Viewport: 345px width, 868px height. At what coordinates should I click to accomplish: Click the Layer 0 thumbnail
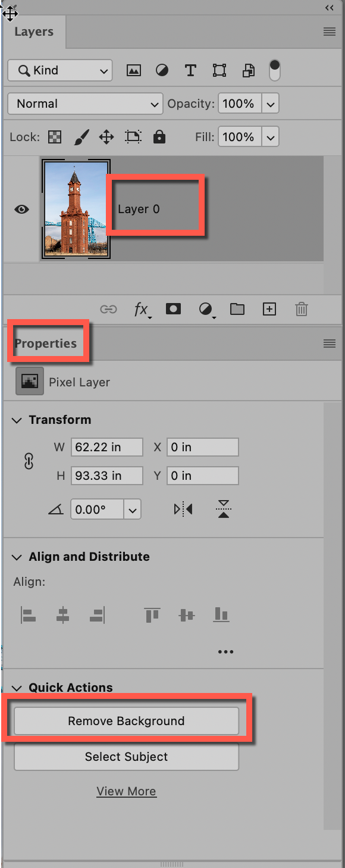[76, 209]
